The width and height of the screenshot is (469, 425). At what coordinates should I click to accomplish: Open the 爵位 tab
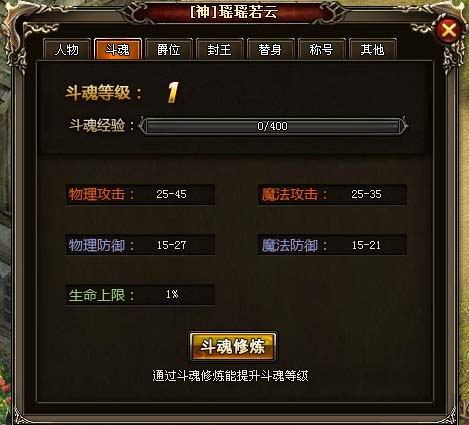(169, 50)
